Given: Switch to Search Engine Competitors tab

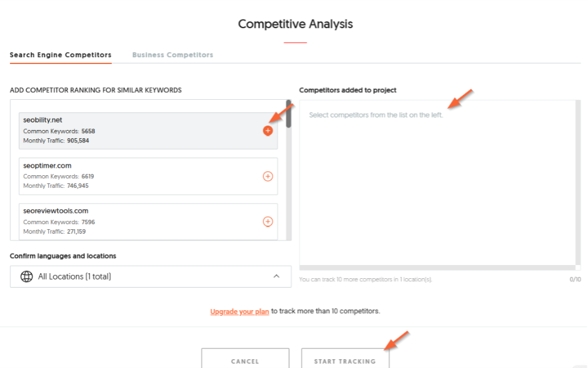Looking at the screenshot, I should [61, 55].
